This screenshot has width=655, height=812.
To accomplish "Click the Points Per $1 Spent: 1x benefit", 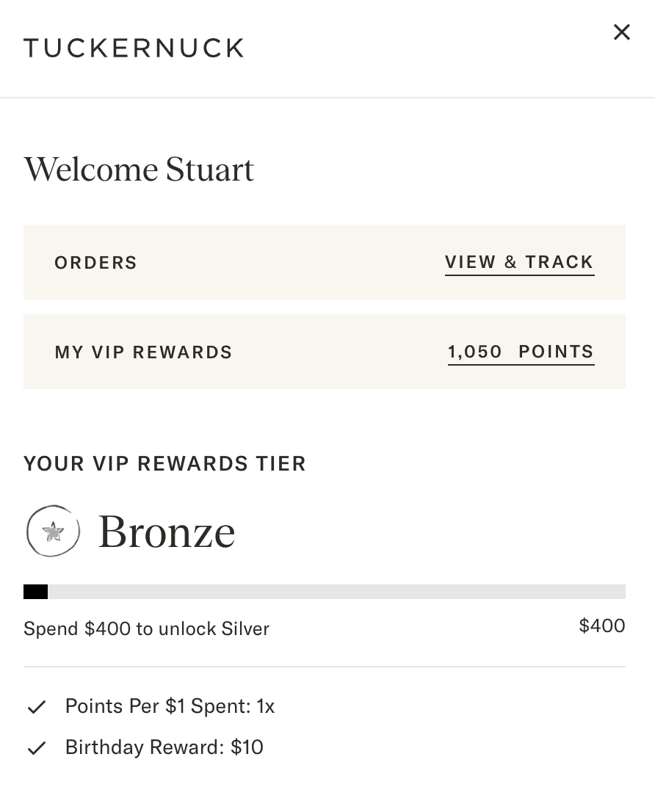I will (170, 706).
